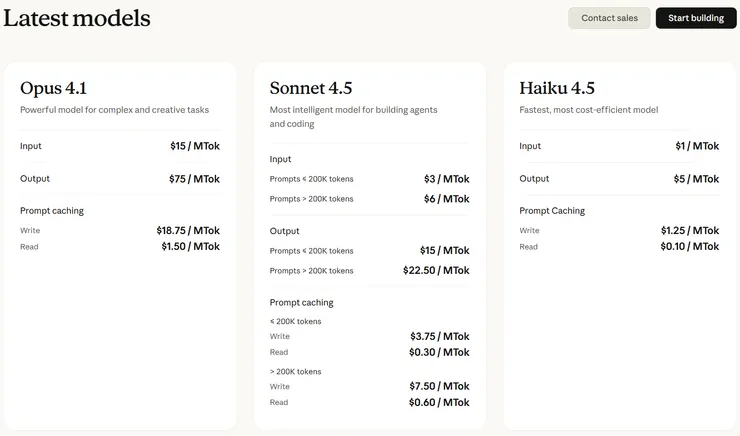Image resolution: width=740 pixels, height=436 pixels.
Task: Click Opus 4.1 input price $15 / MTok
Action: 195,146
